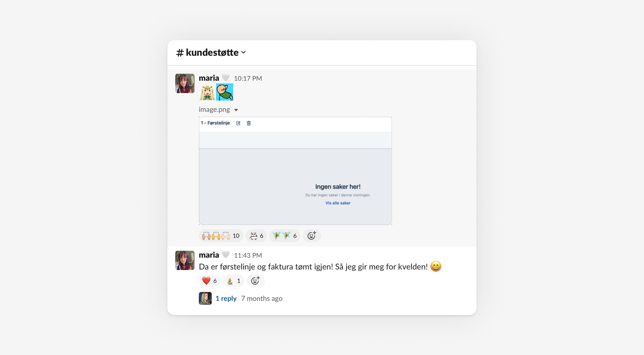Open the image.png screenshot preview

(x=295, y=171)
